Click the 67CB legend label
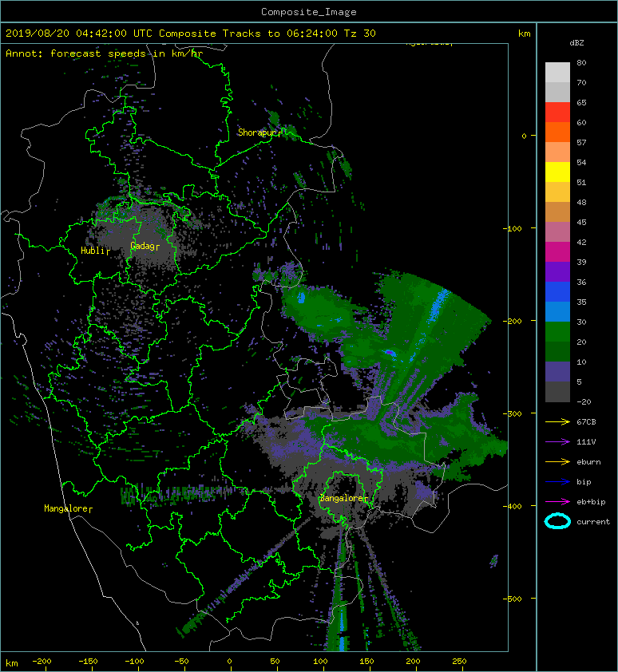 pyautogui.click(x=586, y=422)
